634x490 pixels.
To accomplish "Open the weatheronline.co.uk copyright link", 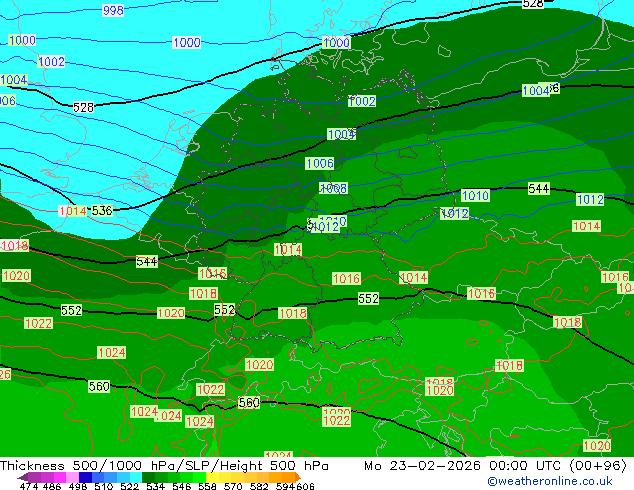I will (550, 481).
